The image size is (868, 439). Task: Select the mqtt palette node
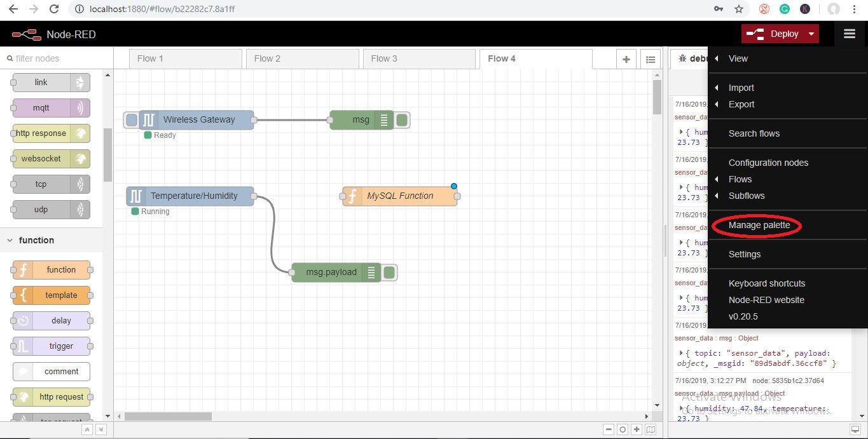pos(51,108)
